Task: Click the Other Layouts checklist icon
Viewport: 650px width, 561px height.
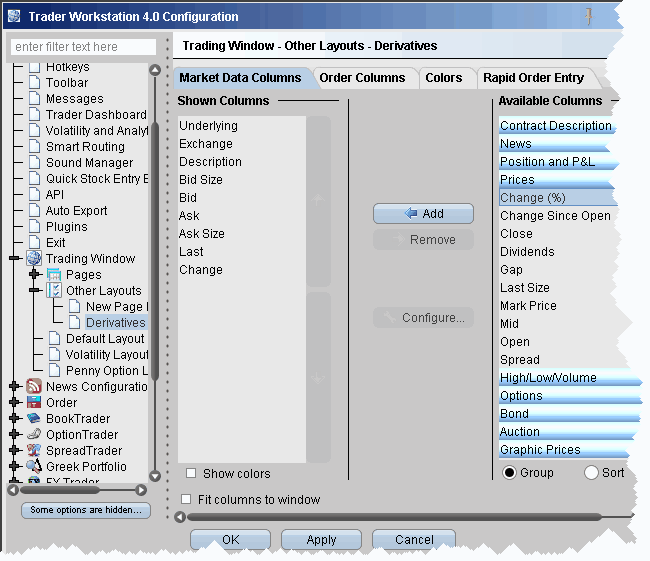Action: click(x=54, y=290)
